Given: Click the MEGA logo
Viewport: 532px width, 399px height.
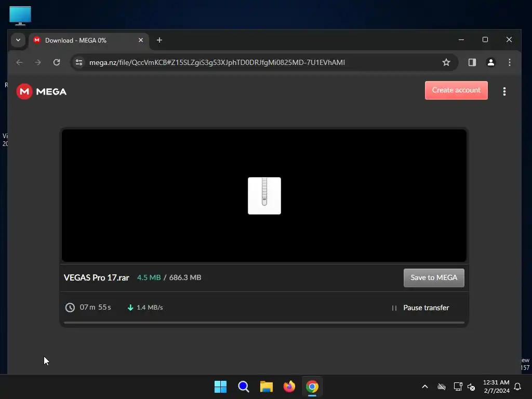Looking at the screenshot, I should click(x=42, y=91).
